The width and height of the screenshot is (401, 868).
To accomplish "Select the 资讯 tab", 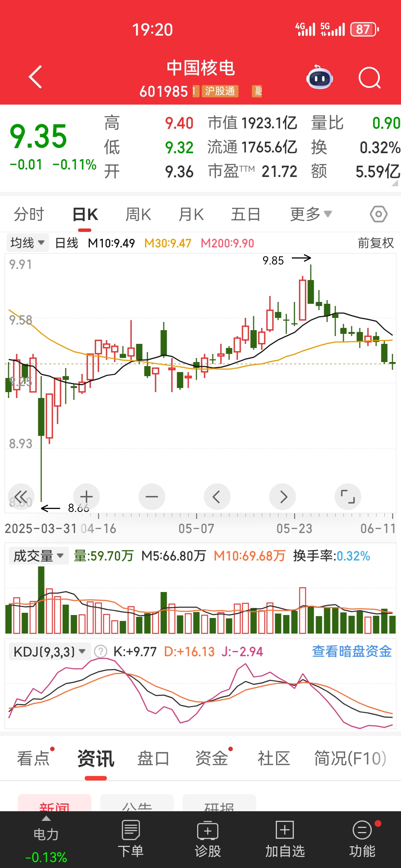I will pyautogui.click(x=96, y=758).
